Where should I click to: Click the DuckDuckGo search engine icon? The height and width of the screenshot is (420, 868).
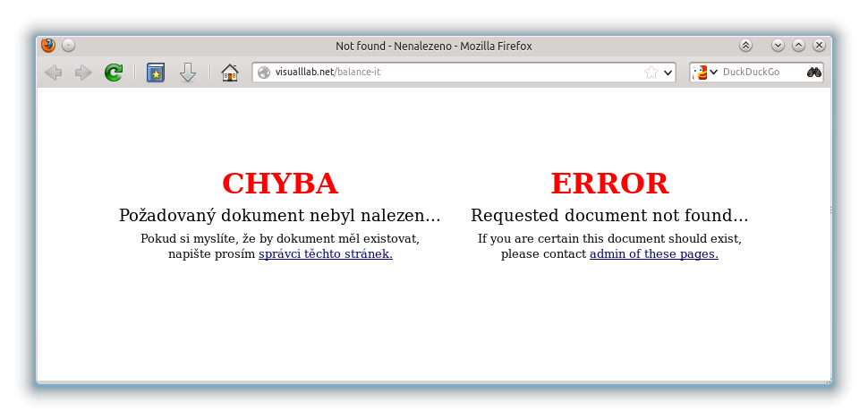pos(701,72)
